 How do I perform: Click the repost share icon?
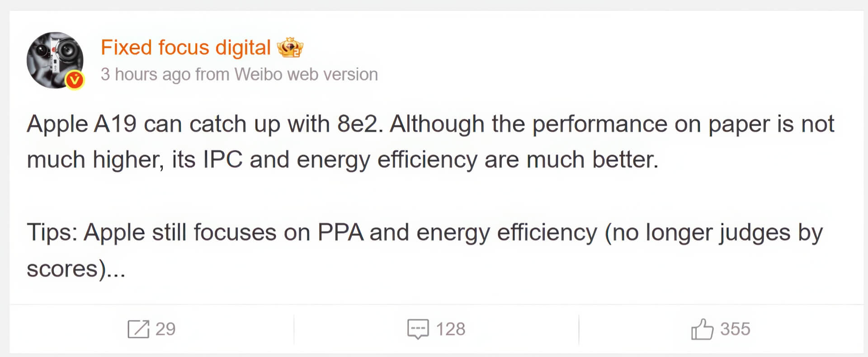coord(138,329)
